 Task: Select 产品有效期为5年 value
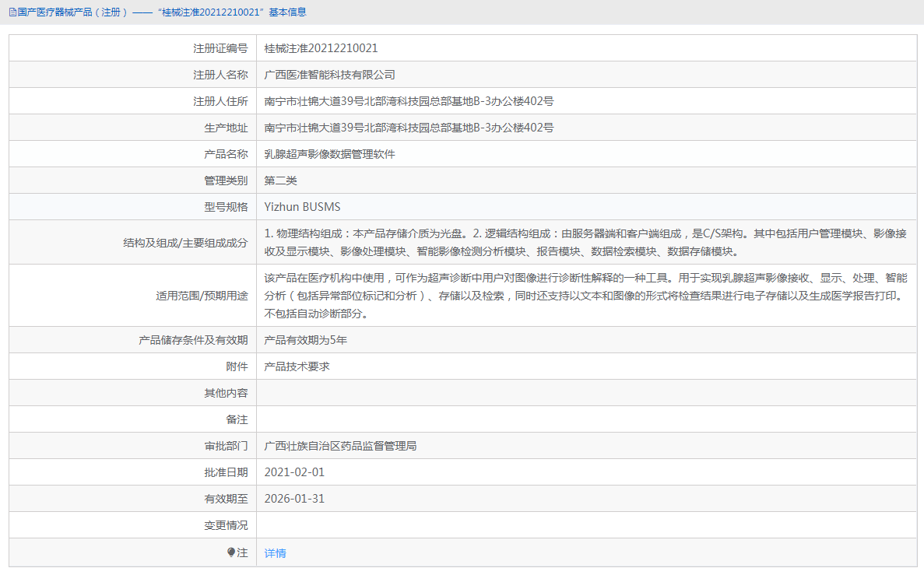click(305, 340)
